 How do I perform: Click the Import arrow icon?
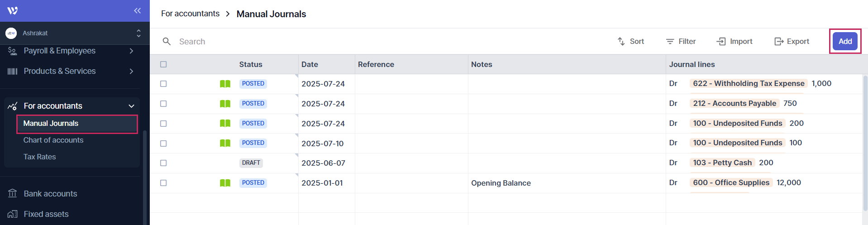point(721,42)
